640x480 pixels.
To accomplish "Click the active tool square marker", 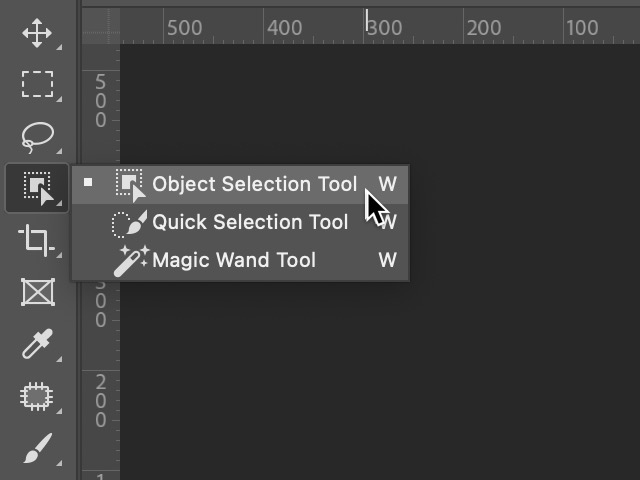I will coord(89,183).
